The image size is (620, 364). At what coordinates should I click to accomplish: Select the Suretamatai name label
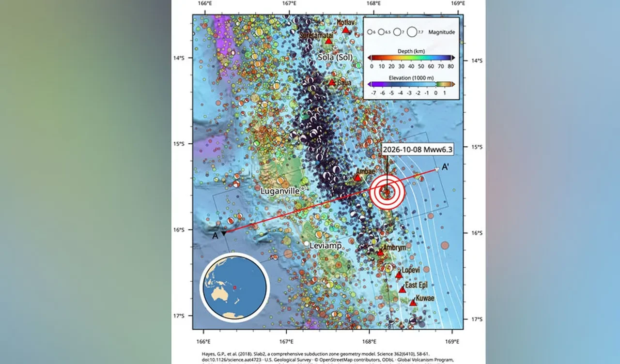coord(316,35)
